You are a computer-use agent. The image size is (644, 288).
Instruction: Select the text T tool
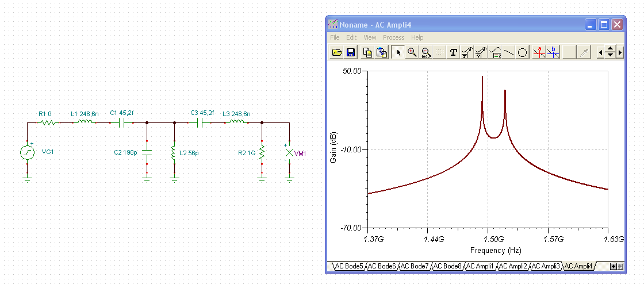click(x=454, y=52)
